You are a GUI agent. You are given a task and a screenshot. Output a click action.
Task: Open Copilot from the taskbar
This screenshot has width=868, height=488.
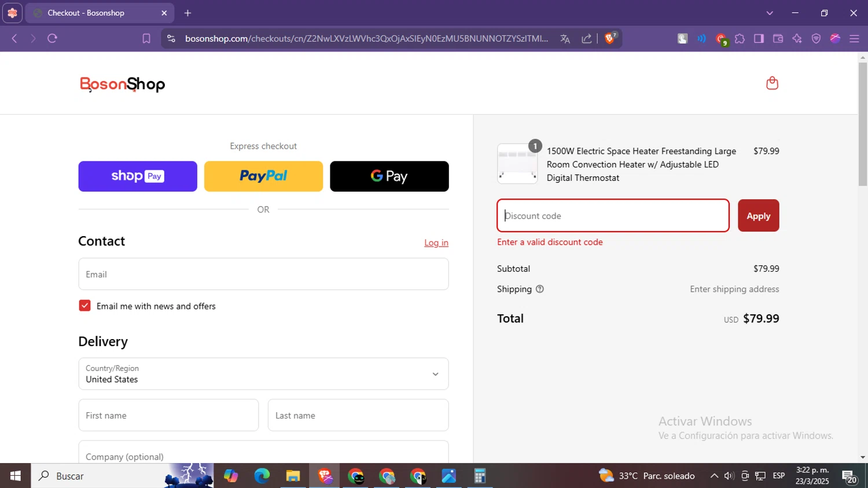coord(230,476)
